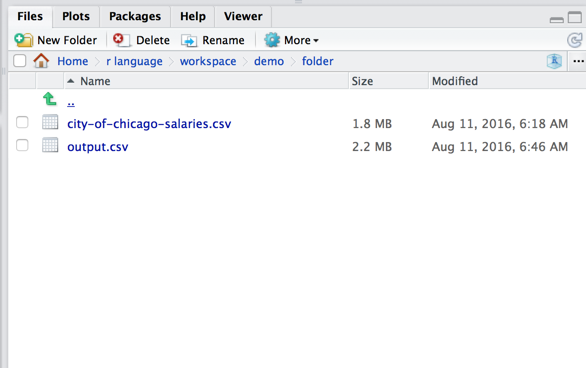
Task: Click the Rename icon in toolbar
Action: [189, 40]
